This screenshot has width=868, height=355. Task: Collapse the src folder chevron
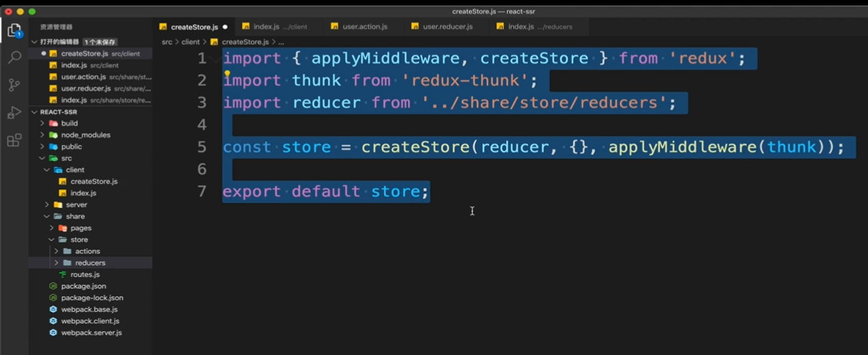(42, 158)
